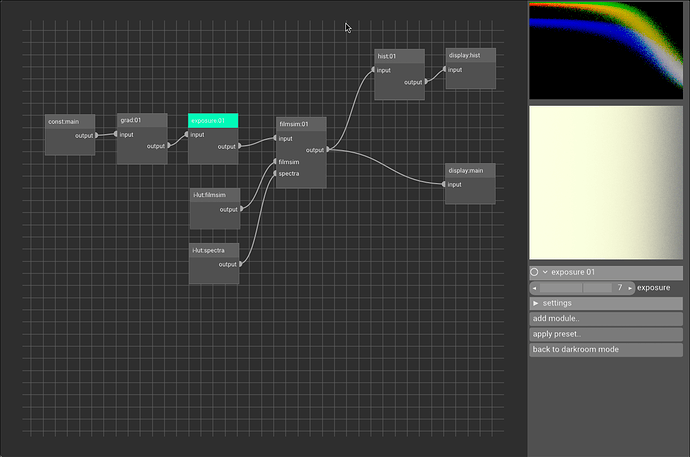690x457 pixels.
Task: Select the grad:01 node header
Action: pyautogui.click(x=141, y=120)
